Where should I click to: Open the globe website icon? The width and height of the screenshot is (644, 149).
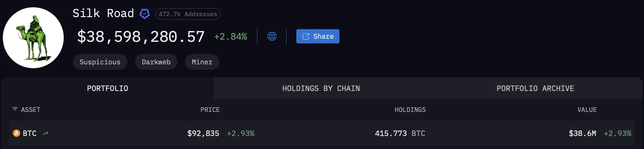point(272,36)
